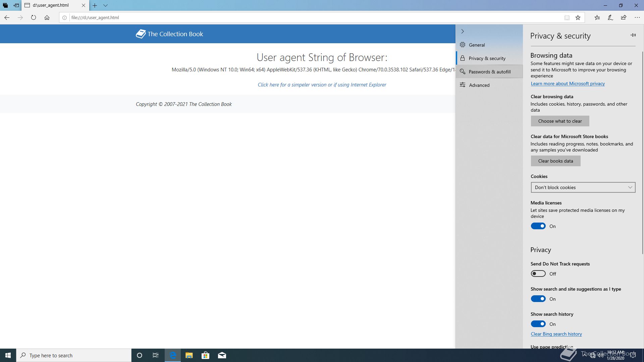Click Edge icon in taskbar
The image size is (644, 362).
(x=173, y=355)
